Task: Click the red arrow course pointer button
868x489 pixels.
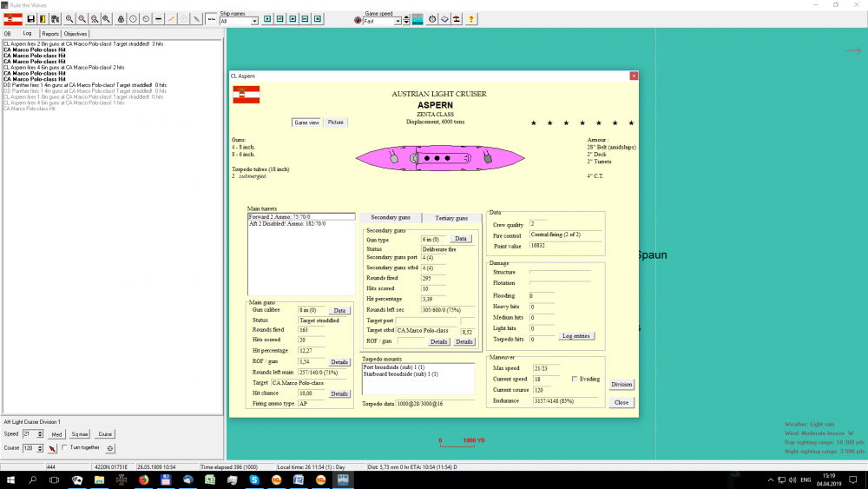Action: [52, 448]
